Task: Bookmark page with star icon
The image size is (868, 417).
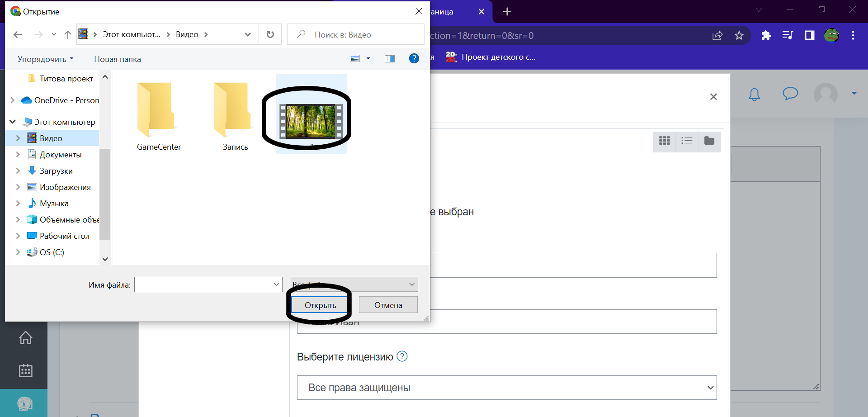Action: (739, 35)
